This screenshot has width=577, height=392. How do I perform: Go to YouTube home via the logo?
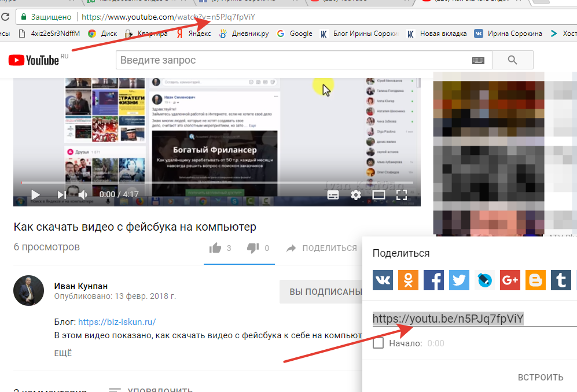click(34, 60)
